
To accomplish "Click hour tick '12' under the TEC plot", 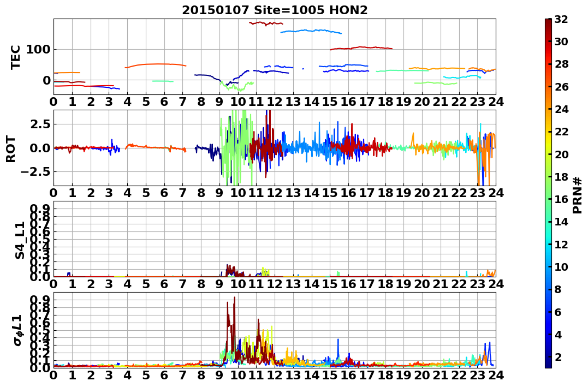I will (275, 102).
